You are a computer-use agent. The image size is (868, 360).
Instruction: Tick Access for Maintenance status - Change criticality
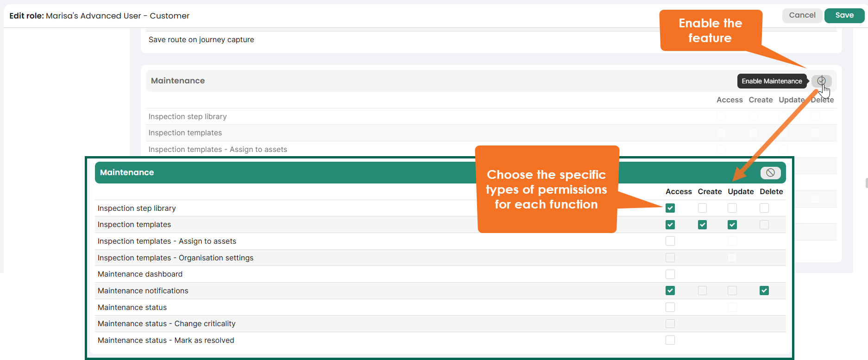click(670, 323)
